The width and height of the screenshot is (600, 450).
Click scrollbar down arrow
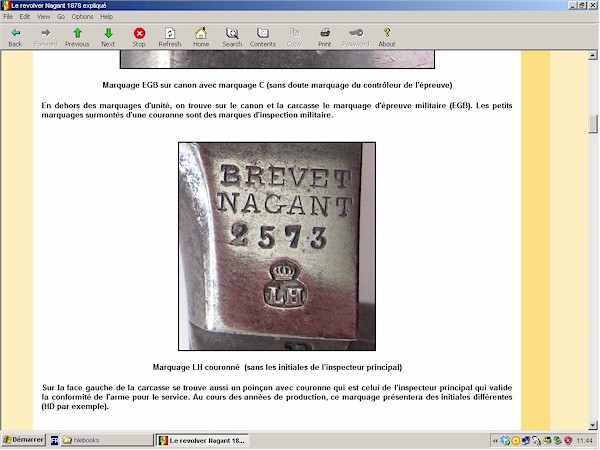click(593, 425)
